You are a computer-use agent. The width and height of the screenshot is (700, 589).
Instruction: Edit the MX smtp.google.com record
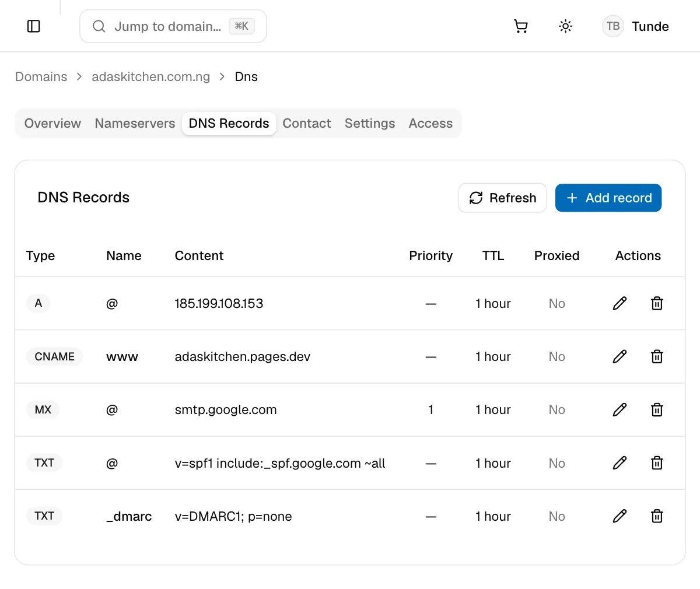(619, 409)
